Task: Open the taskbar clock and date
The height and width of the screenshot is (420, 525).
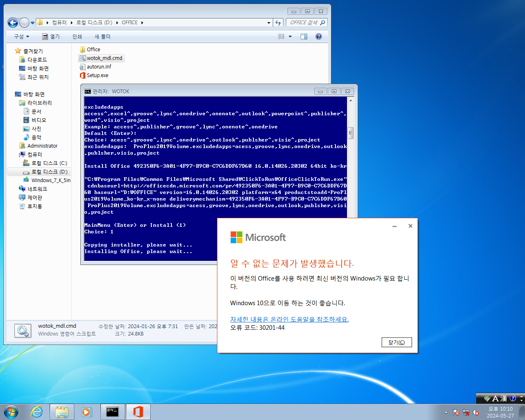Action: (500, 412)
